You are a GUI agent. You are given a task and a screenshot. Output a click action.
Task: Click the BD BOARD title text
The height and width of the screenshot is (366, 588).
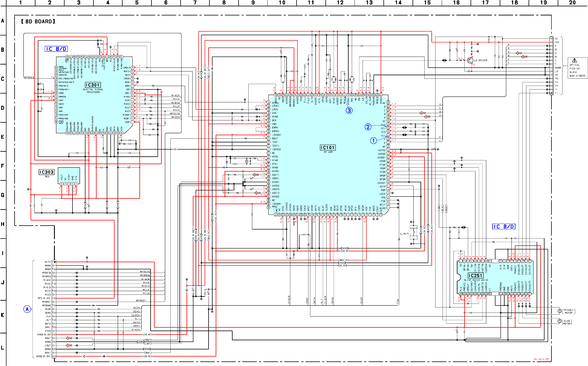point(38,21)
